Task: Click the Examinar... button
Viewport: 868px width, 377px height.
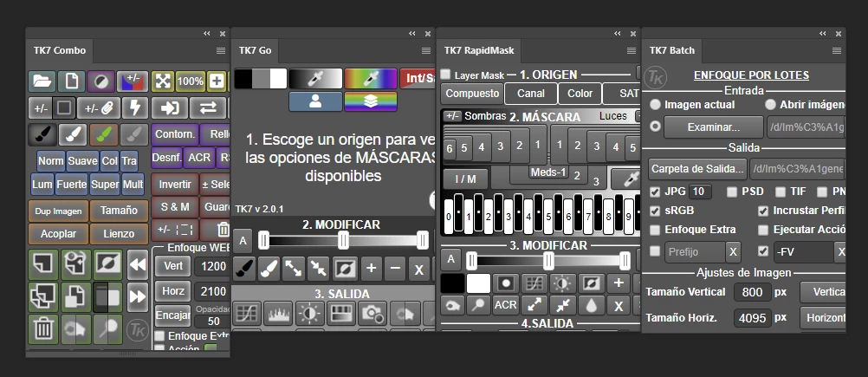Action: [x=714, y=127]
